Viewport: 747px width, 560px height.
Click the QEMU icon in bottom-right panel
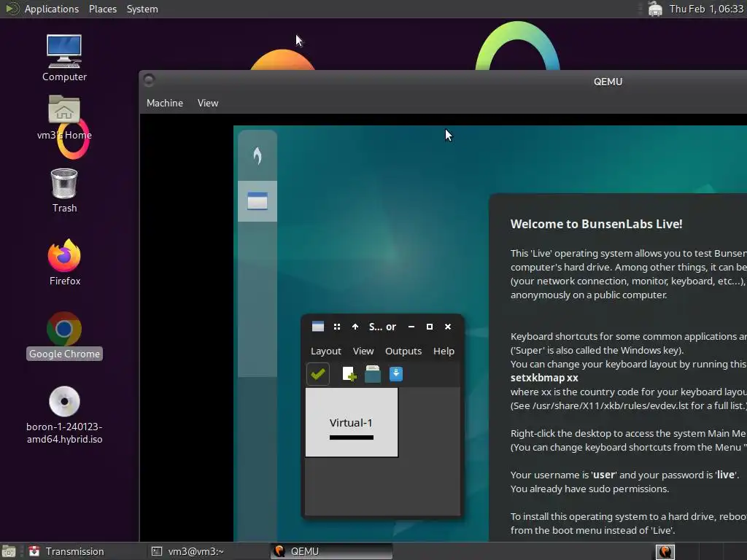(x=665, y=551)
